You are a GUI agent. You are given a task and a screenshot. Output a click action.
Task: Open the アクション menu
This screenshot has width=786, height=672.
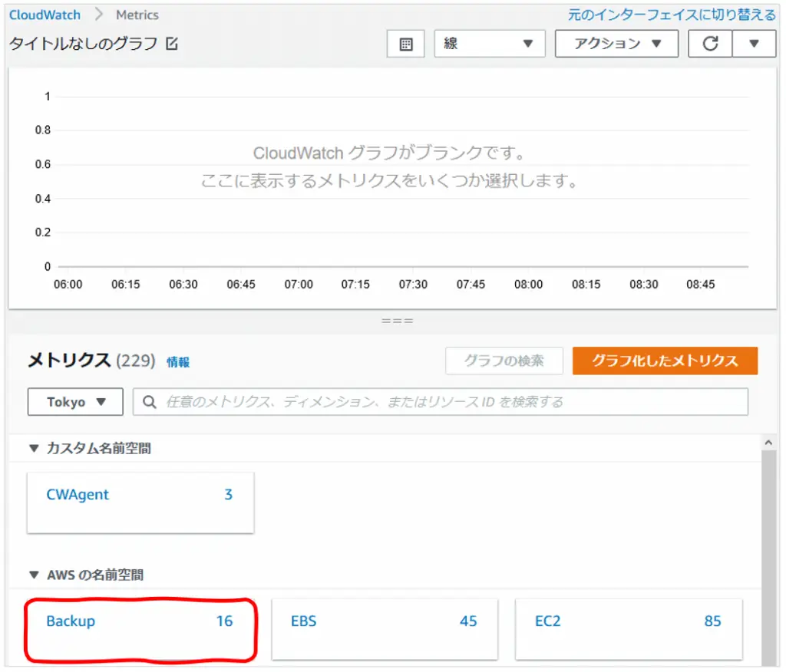point(616,44)
